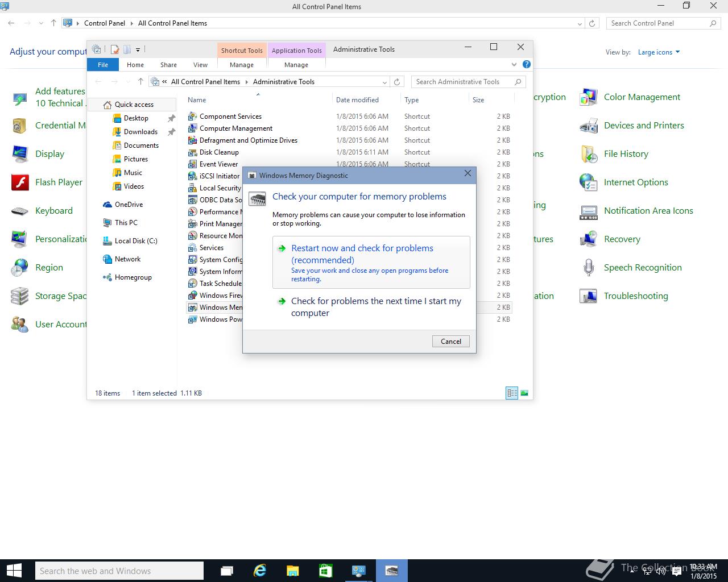Expand Administrative Tools address bar history dropdown
This screenshot has height=582, width=728.
[x=384, y=82]
